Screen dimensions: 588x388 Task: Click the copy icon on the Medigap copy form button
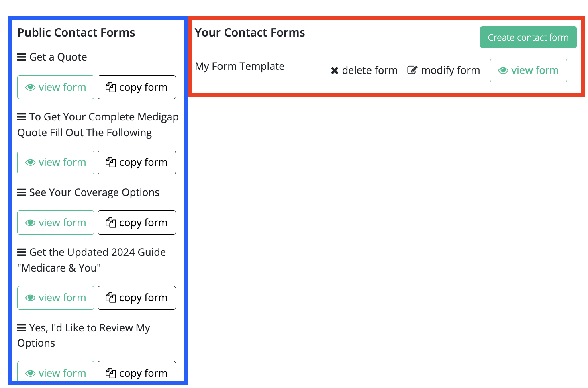111,162
